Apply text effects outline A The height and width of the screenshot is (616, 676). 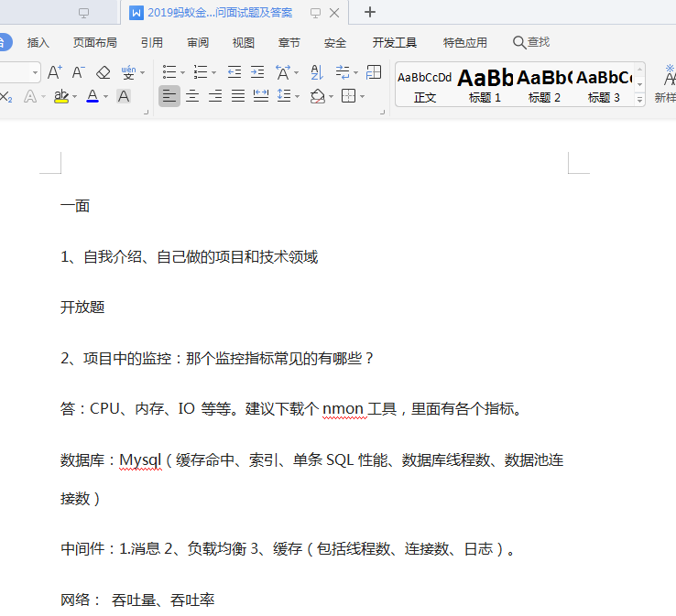click(29, 96)
